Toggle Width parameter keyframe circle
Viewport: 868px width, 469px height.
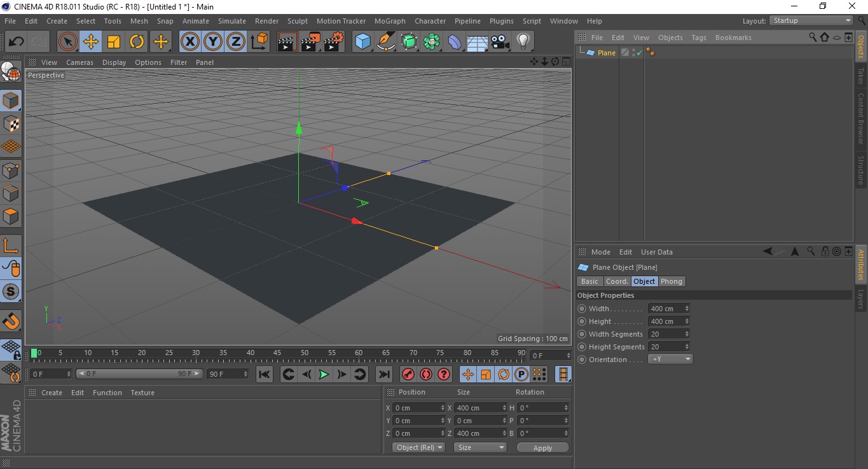[x=581, y=309]
